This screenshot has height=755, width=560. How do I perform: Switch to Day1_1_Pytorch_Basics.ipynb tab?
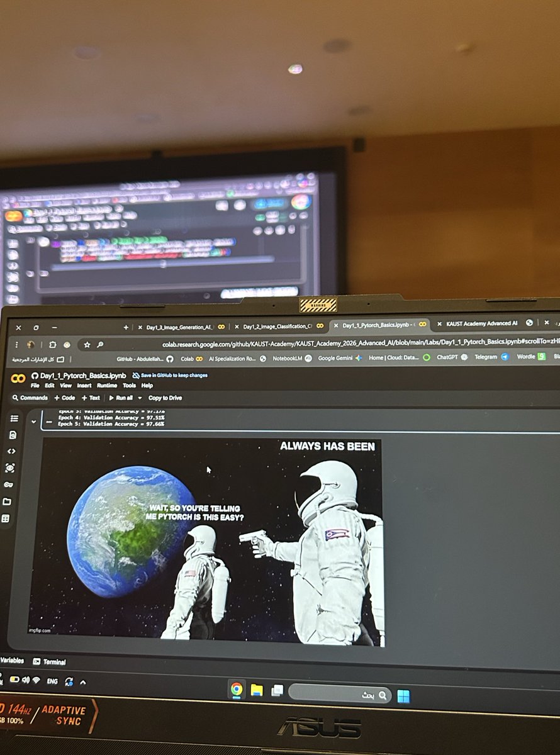point(379,325)
